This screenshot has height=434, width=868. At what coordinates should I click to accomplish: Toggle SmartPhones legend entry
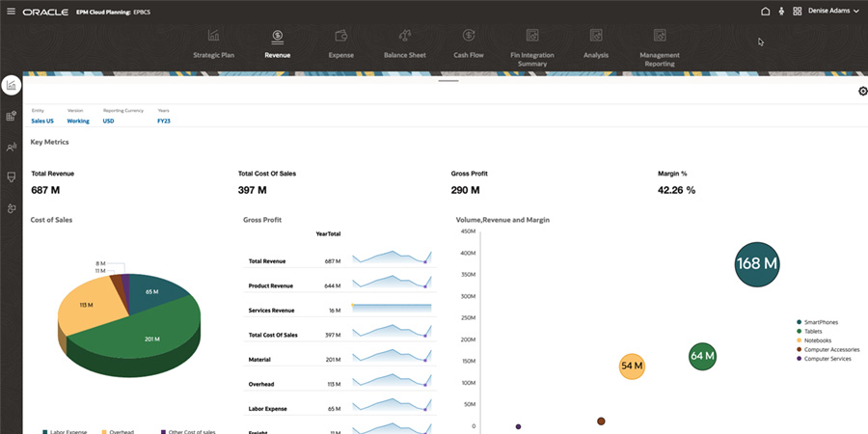point(818,322)
